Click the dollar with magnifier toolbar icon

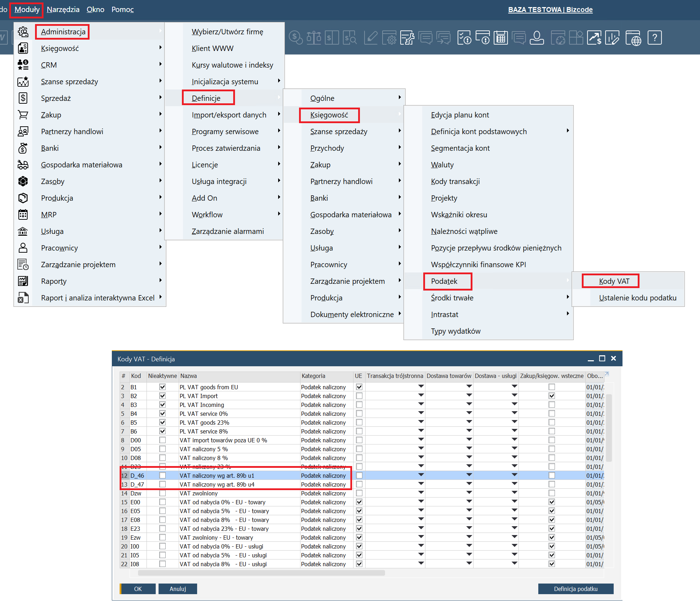[x=350, y=38]
